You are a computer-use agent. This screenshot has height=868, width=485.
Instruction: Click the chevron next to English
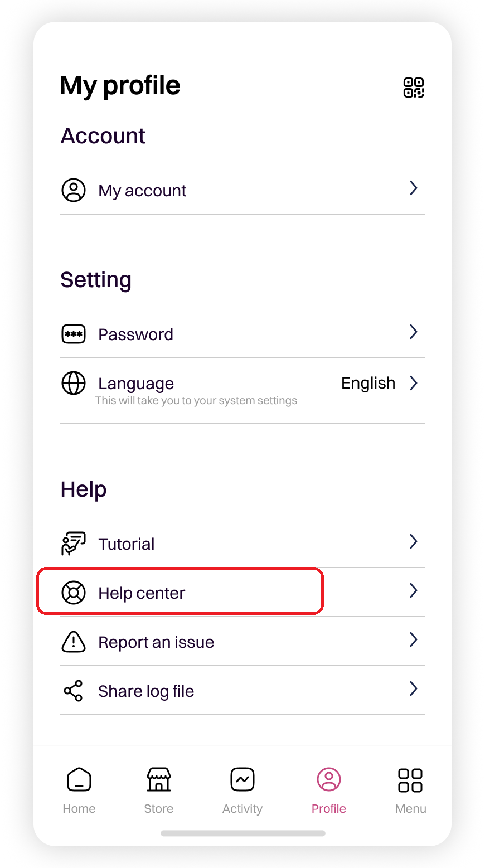tap(413, 383)
